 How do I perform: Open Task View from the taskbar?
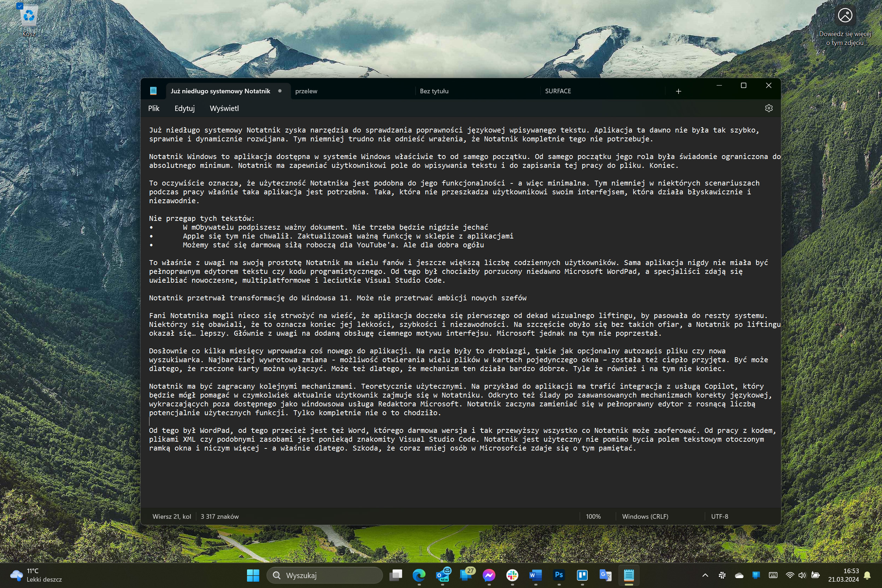click(x=396, y=575)
